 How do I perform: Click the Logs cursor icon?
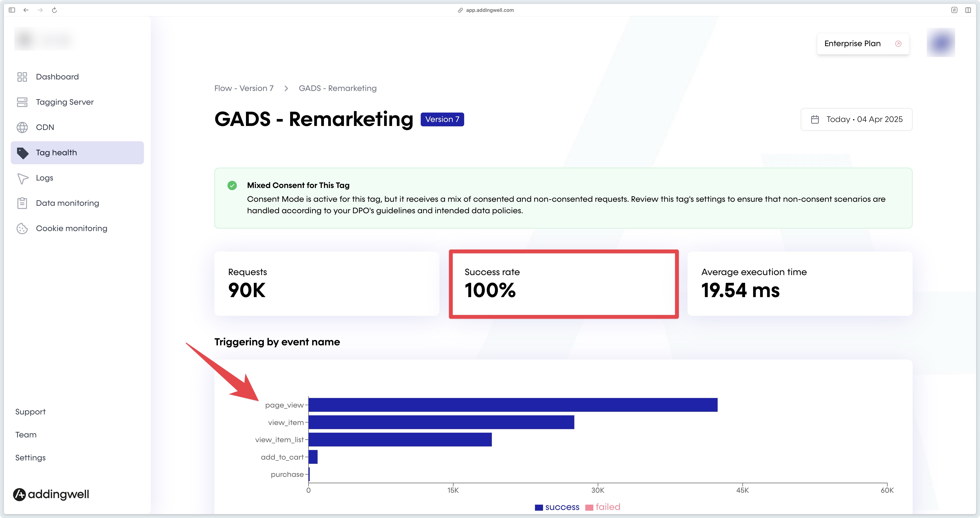[22, 178]
